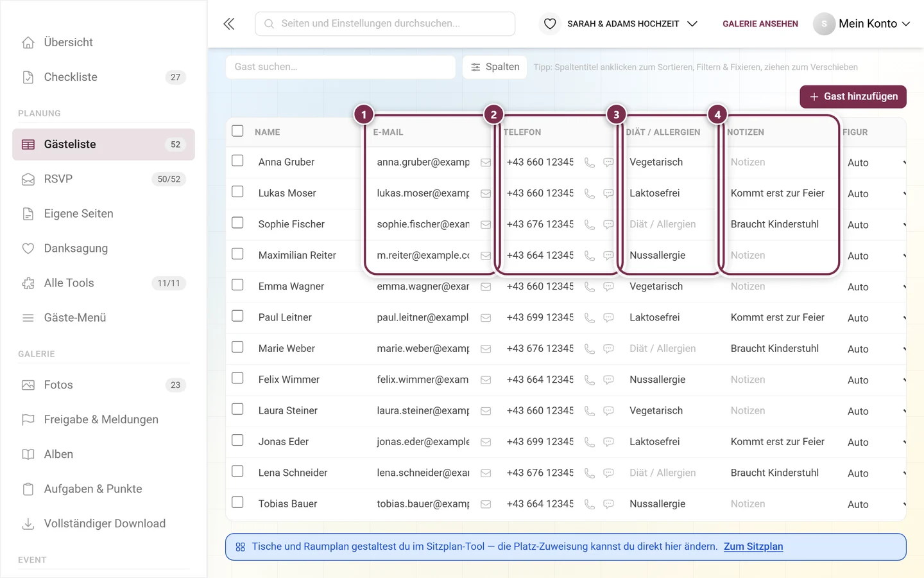Click heart icon beside Sarah & Adams Hochzeit
Viewport: 924px width, 578px height.
(550, 24)
